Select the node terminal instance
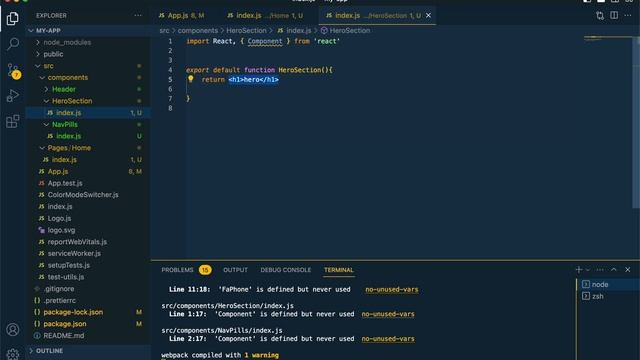This screenshot has width=640, height=360. (x=608, y=284)
